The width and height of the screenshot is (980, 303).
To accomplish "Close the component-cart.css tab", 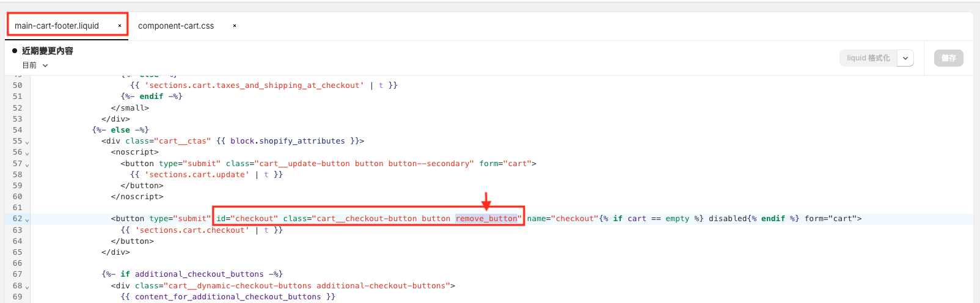I will (235, 26).
